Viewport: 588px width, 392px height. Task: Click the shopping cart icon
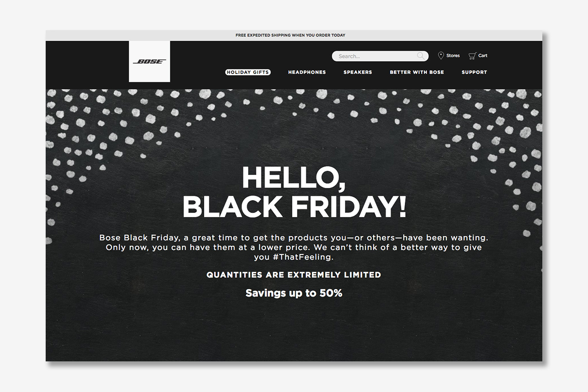(x=472, y=56)
